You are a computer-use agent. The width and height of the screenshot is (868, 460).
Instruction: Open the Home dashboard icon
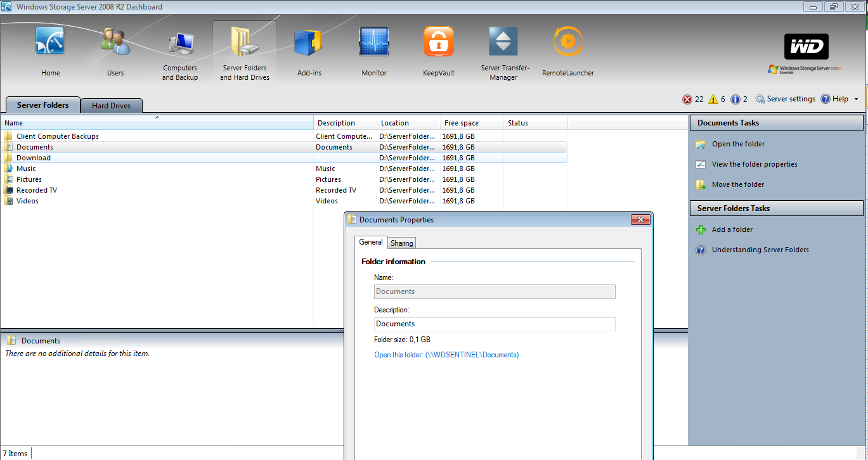[51, 42]
